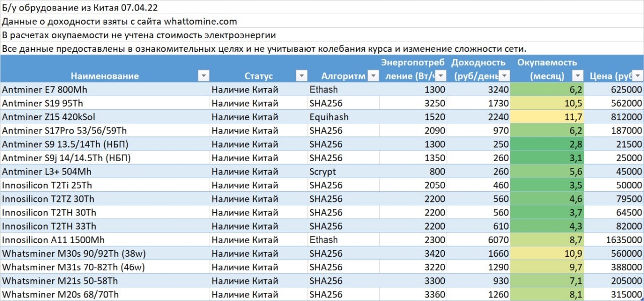Select cell 'Innosilicon T2TH 33Th'
Screen dimensions: 644x301
[x=105, y=226]
